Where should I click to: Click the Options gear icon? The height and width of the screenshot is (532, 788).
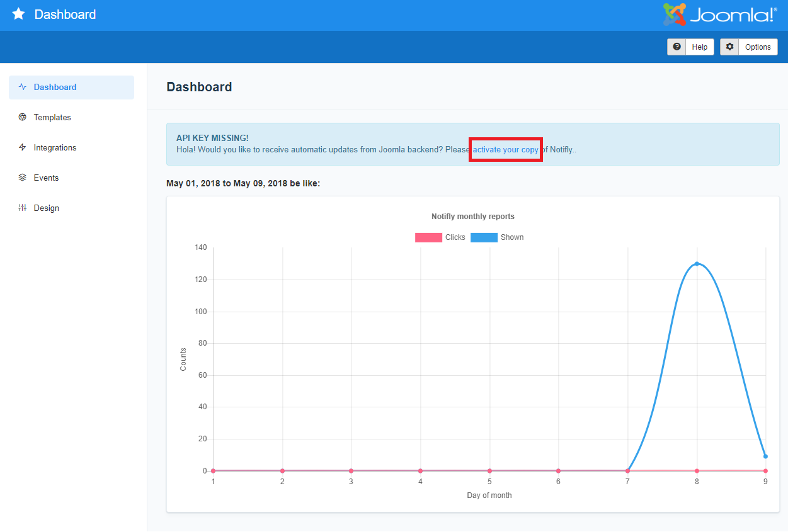tap(730, 47)
